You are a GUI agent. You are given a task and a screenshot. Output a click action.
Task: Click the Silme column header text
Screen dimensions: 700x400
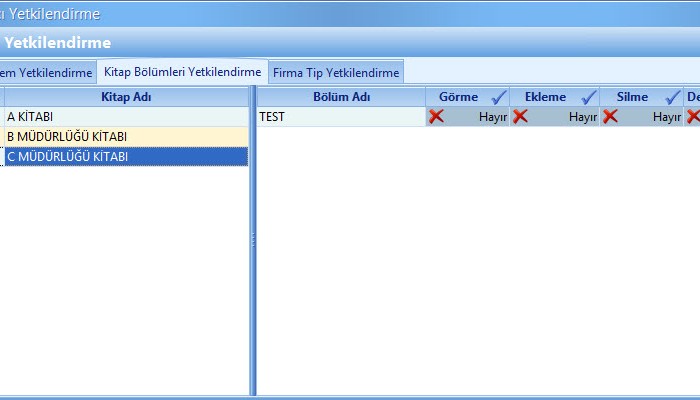(x=632, y=97)
